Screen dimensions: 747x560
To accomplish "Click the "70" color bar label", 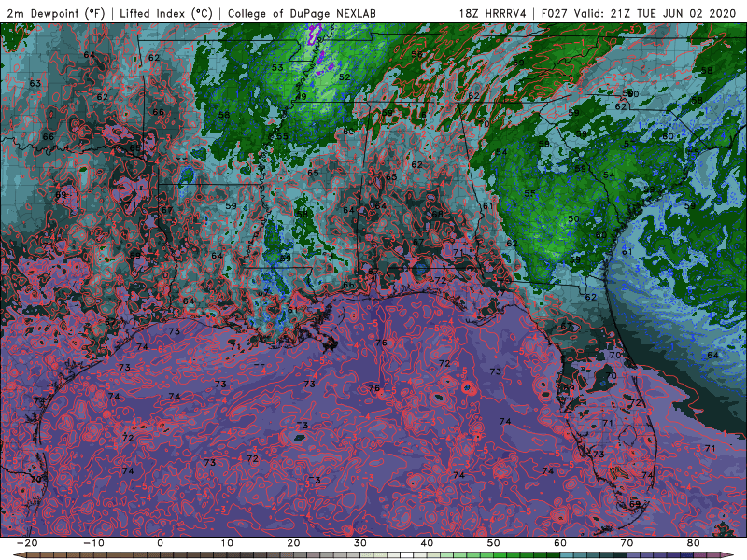I will click(627, 543).
